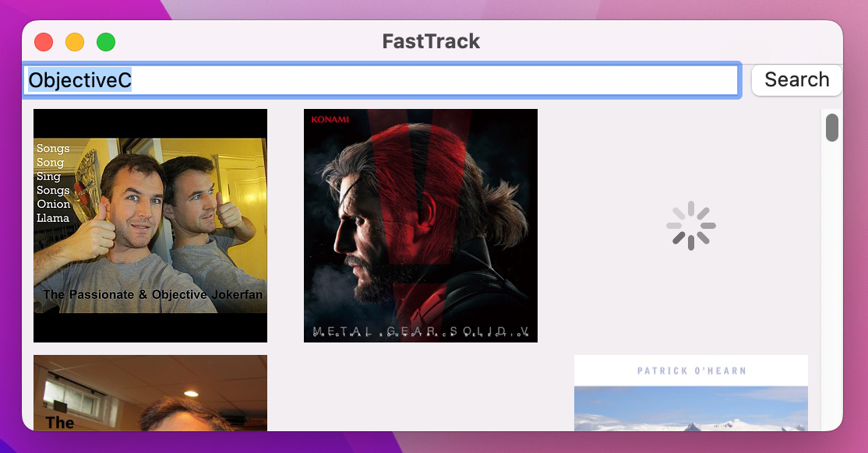Screen dimensions: 868x453
Task: Click the green zoom button
Action: (106, 41)
